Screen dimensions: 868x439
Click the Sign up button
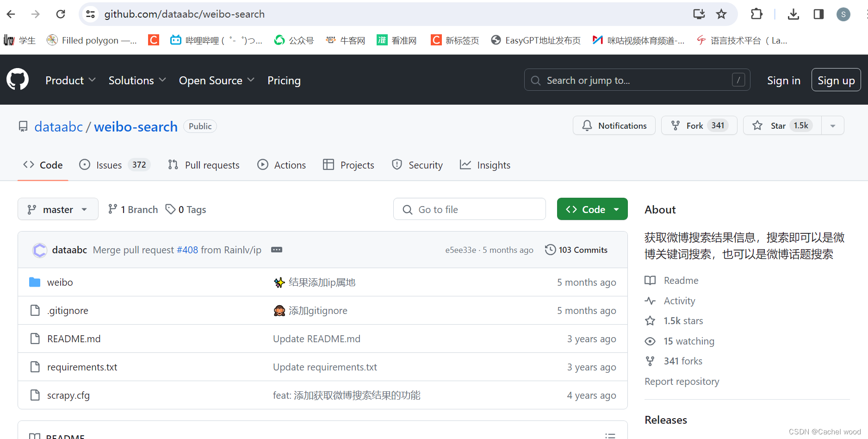coord(836,80)
